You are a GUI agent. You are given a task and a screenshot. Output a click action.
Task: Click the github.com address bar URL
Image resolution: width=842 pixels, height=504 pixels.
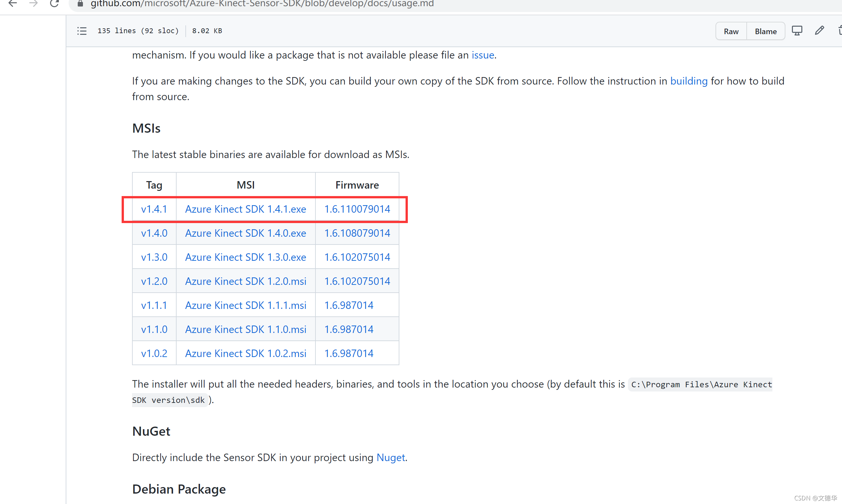pyautogui.click(x=262, y=4)
